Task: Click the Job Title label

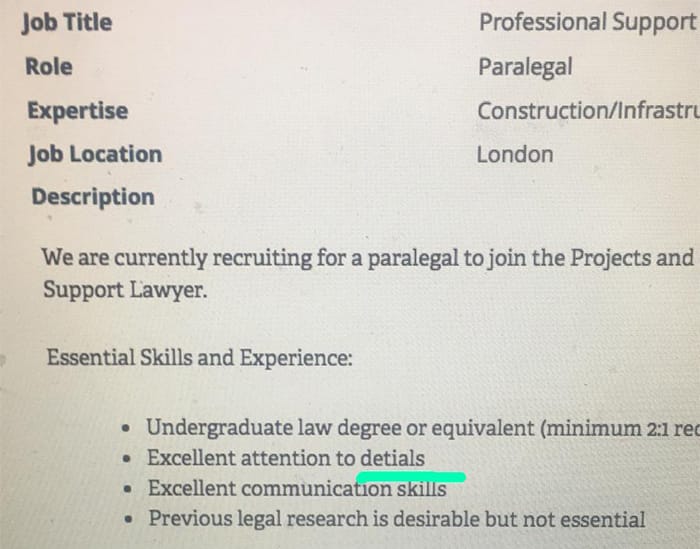Action: (x=67, y=23)
